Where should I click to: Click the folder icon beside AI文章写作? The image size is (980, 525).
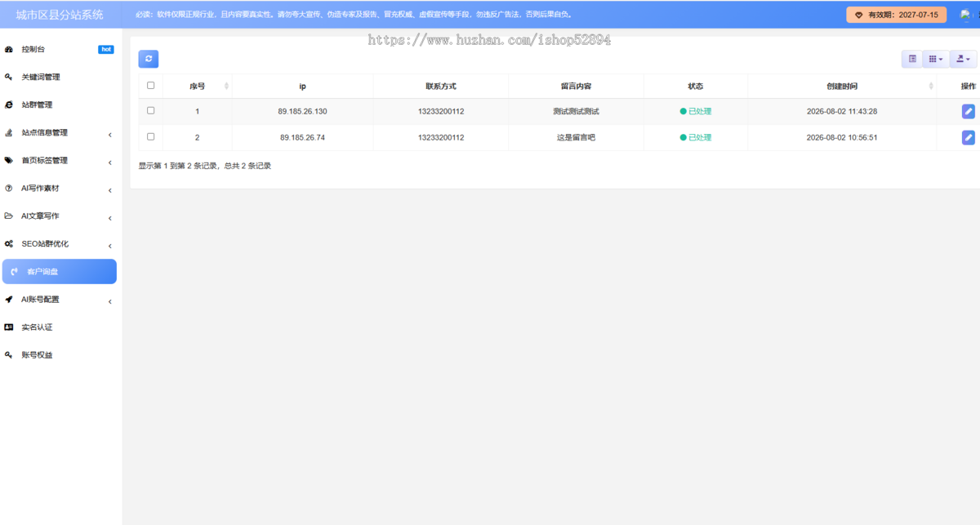click(x=9, y=216)
